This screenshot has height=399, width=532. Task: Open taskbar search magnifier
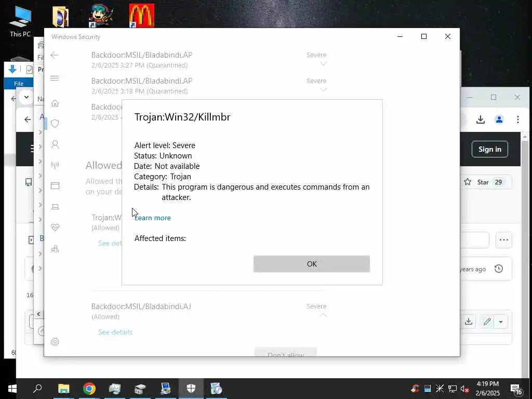pos(37,389)
